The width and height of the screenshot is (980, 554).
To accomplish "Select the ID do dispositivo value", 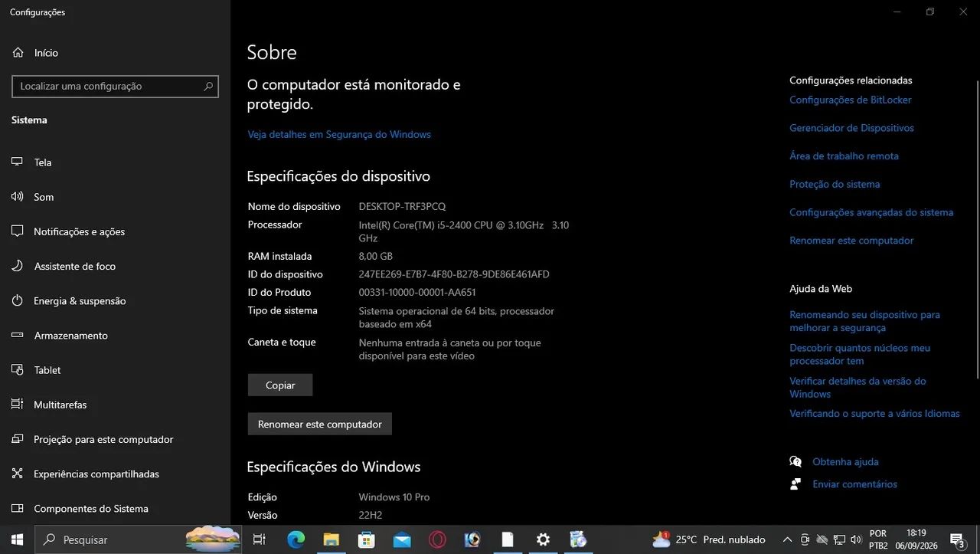I will tap(454, 274).
